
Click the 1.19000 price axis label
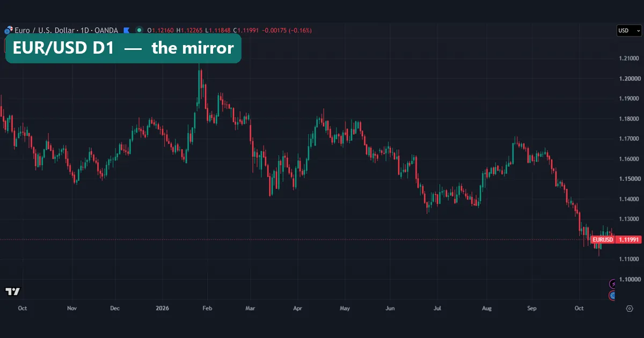(628, 99)
